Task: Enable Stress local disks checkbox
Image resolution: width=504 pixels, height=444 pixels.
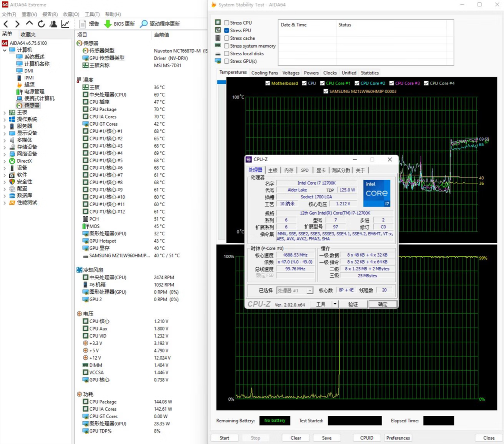Action: [227, 53]
